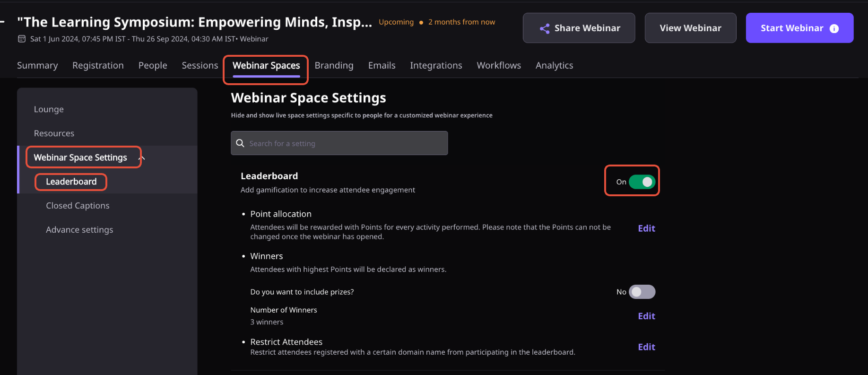Viewport: 868px width, 375px height.
Task: Open Advance settings in sidebar
Action: 79,230
